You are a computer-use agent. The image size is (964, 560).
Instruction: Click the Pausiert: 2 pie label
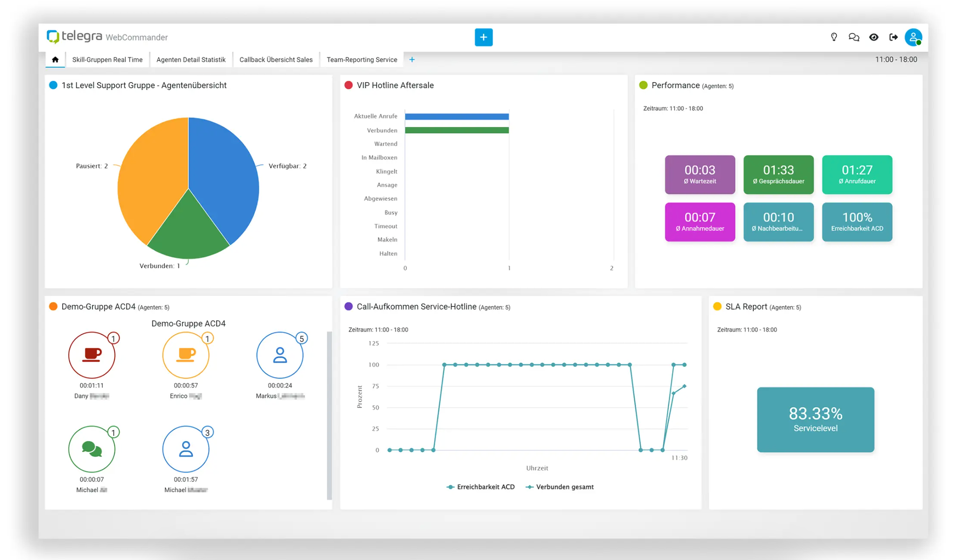(92, 166)
